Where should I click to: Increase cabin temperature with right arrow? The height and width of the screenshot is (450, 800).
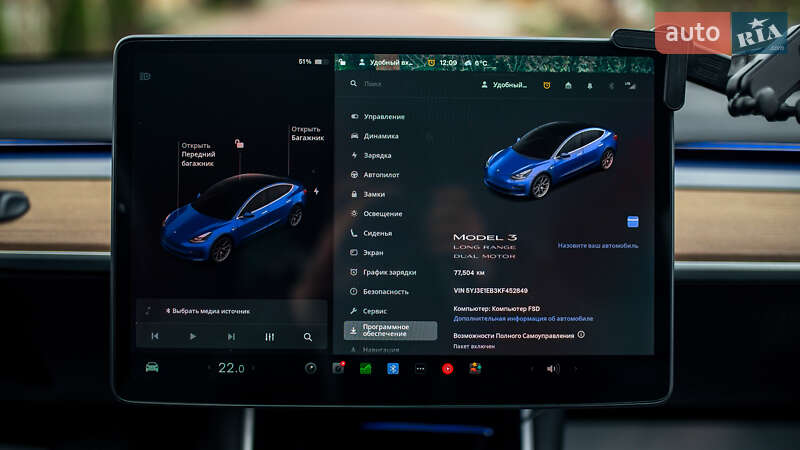point(254,368)
